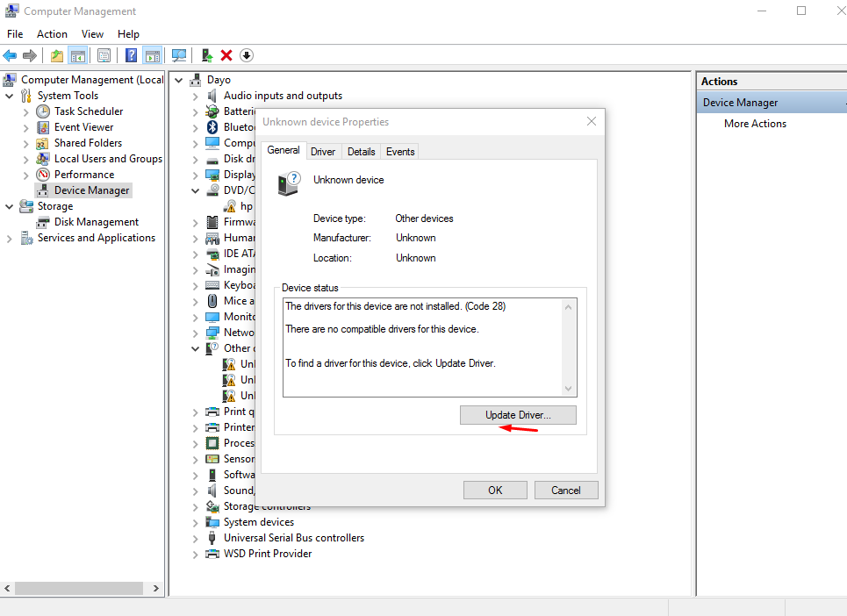Click the Disable device toolbar icon
The image size is (847, 616).
click(x=247, y=55)
